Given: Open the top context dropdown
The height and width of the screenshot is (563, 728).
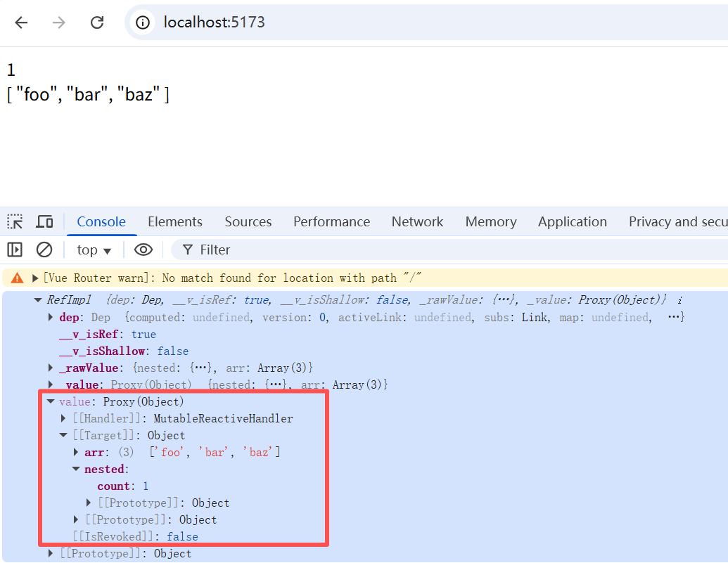Looking at the screenshot, I should (x=94, y=250).
